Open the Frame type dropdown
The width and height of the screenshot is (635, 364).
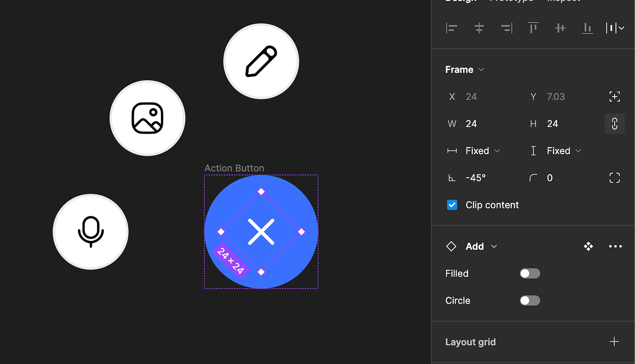[x=465, y=69]
